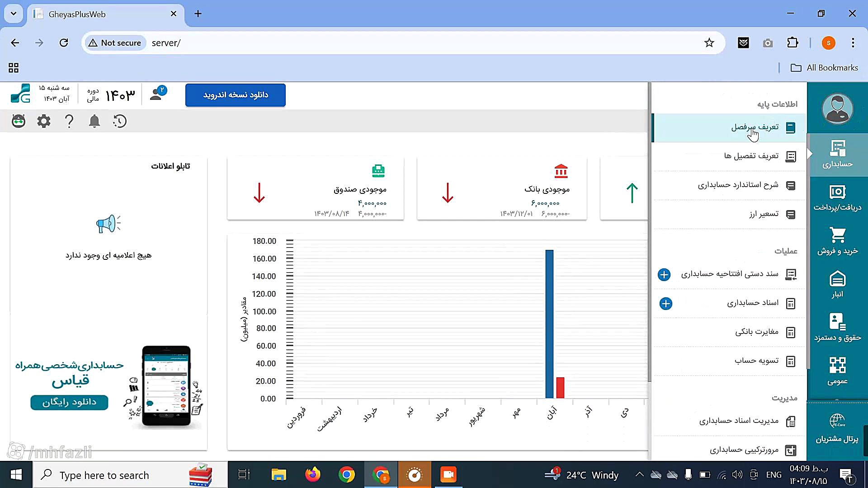Click the megaphone announcements icon
The image size is (868, 488).
tap(108, 224)
